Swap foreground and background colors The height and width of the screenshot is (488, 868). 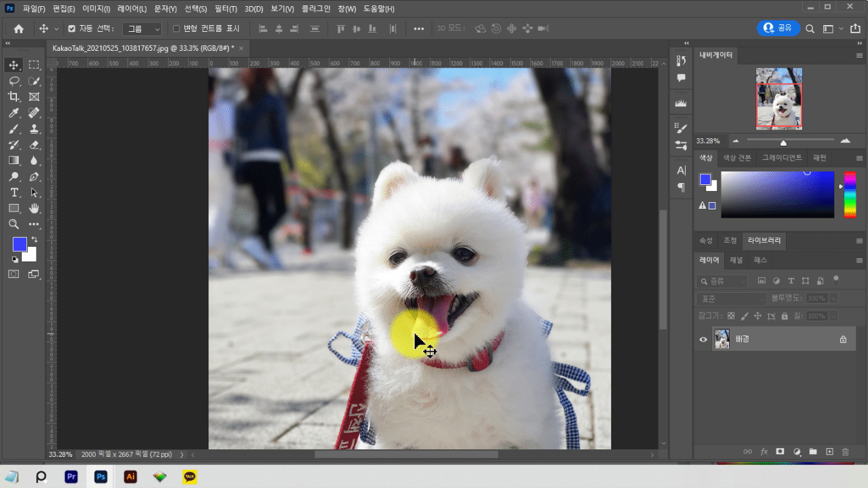[x=34, y=240]
